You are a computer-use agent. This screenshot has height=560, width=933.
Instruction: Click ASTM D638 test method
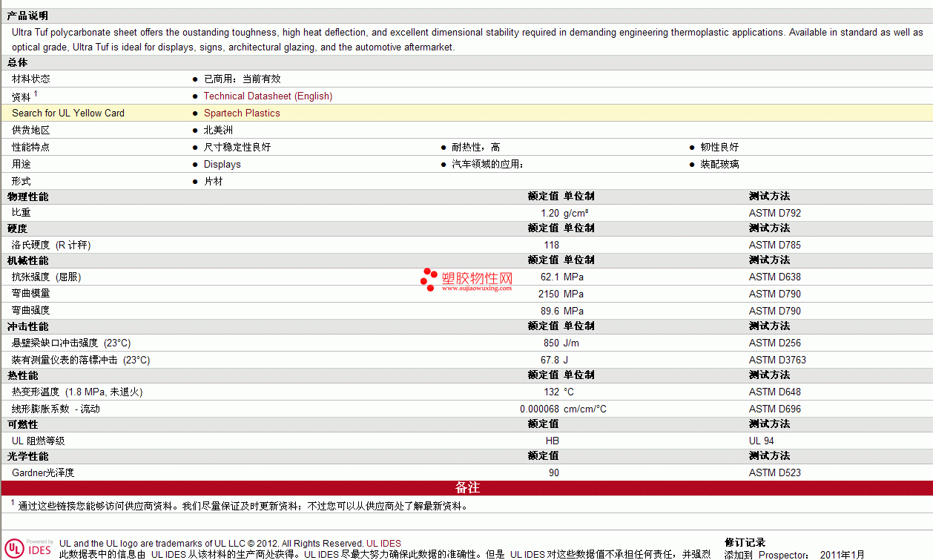775,277
